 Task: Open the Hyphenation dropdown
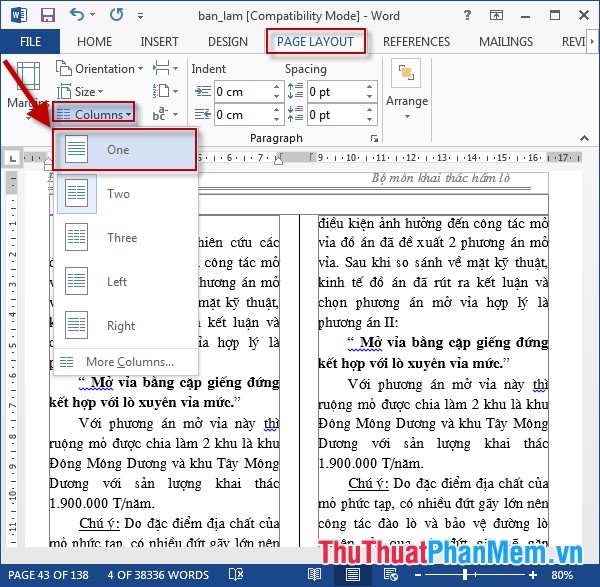[166, 114]
